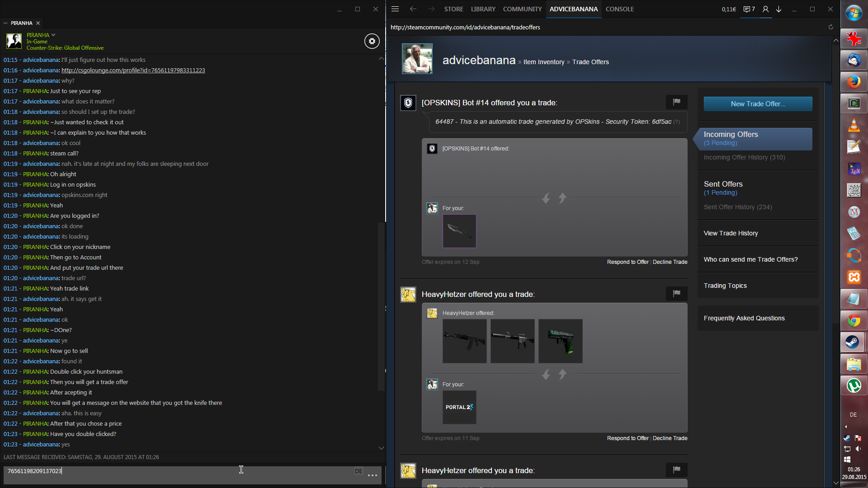
Task: Open the chat tab list menu
Action: pyautogui.click(x=5, y=23)
